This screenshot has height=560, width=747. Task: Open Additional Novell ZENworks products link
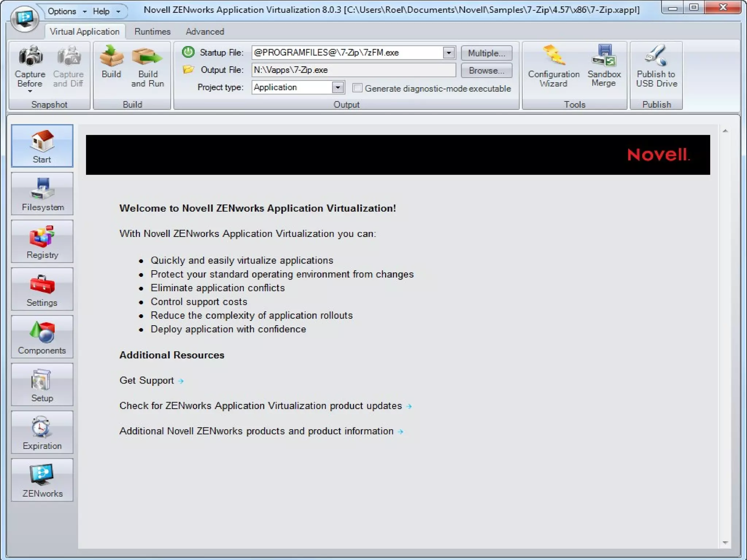(256, 431)
